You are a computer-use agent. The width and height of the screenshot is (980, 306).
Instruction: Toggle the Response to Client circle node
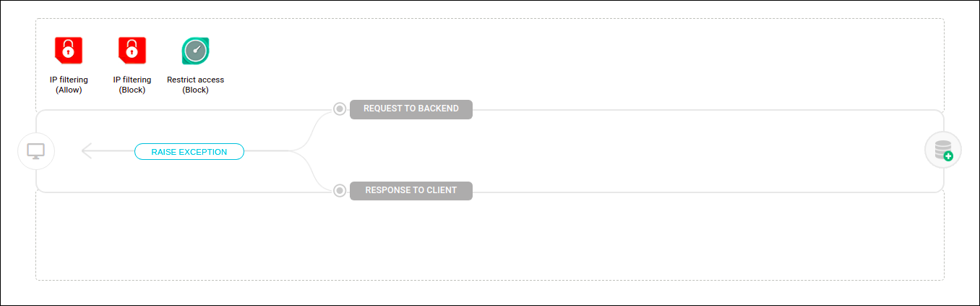tap(340, 191)
